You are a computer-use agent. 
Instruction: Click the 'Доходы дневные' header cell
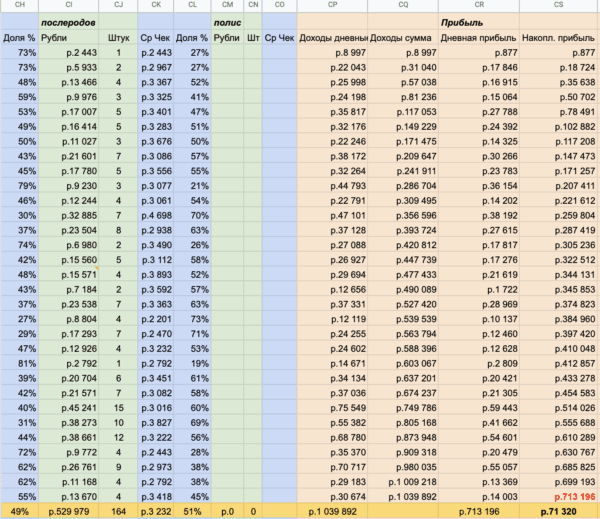click(x=332, y=38)
